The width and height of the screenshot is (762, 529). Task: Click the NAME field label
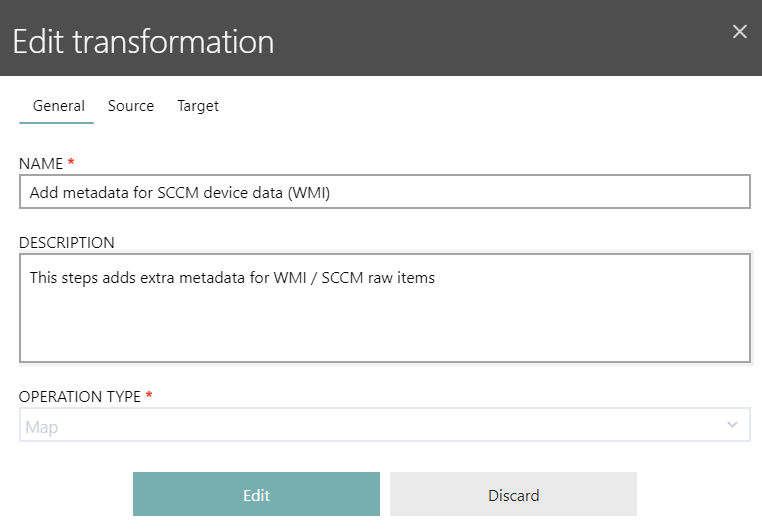(41, 163)
